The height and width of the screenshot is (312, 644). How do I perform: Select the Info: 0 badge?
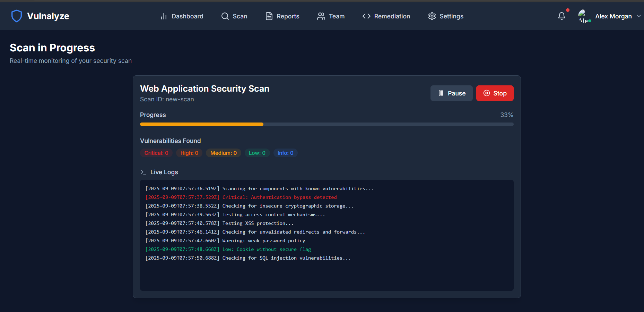[x=285, y=153]
